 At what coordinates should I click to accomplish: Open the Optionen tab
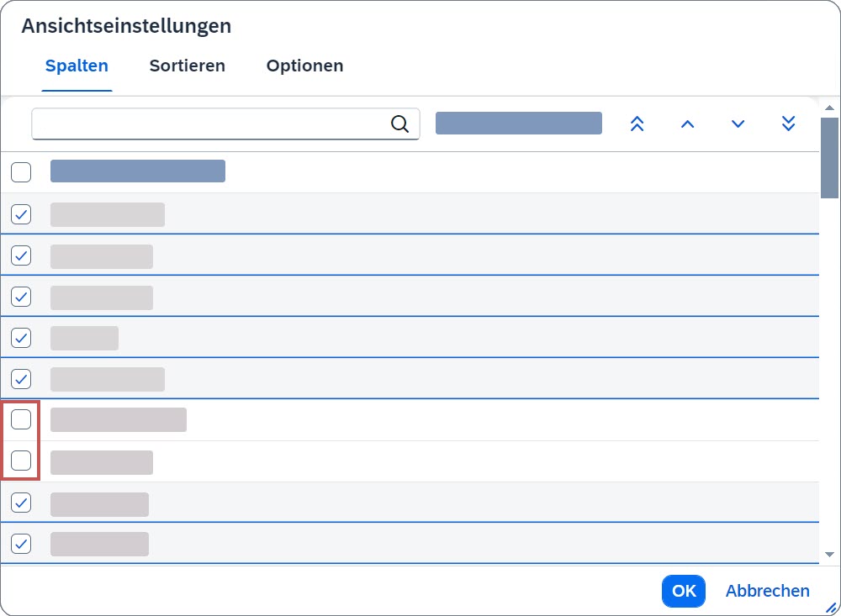click(x=304, y=66)
